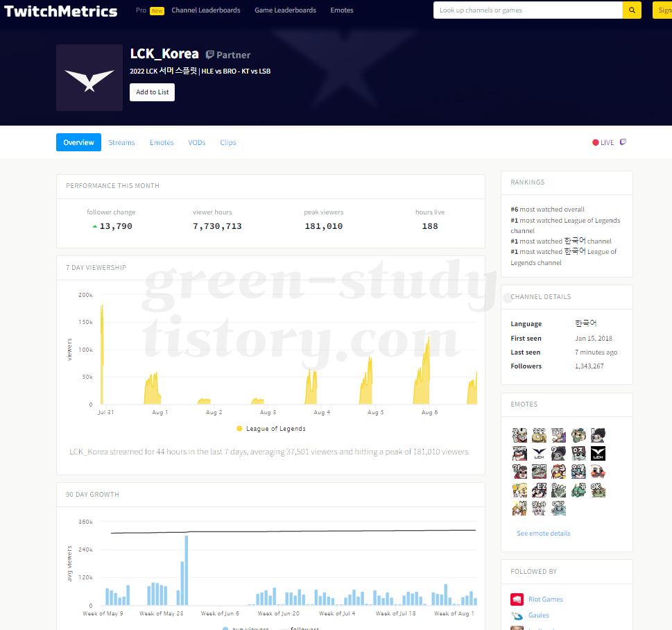Switch to the Emotes tab beside Streams

tap(162, 142)
